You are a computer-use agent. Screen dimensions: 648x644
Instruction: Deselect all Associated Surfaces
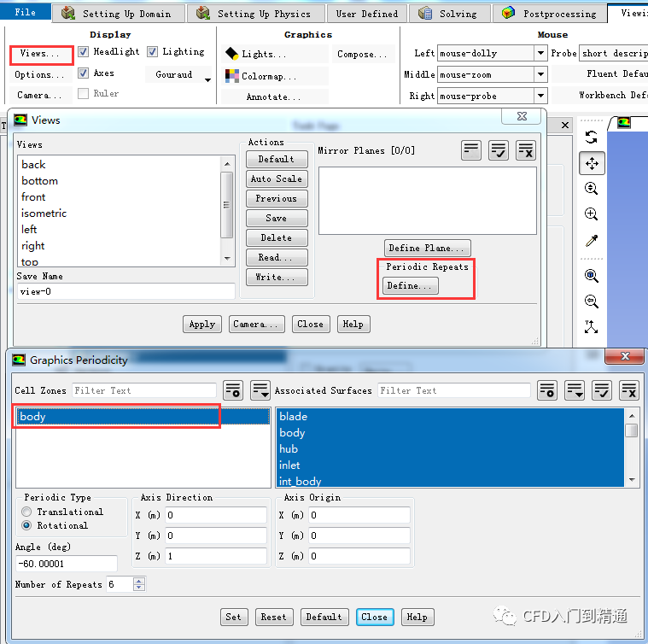coord(629,390)
